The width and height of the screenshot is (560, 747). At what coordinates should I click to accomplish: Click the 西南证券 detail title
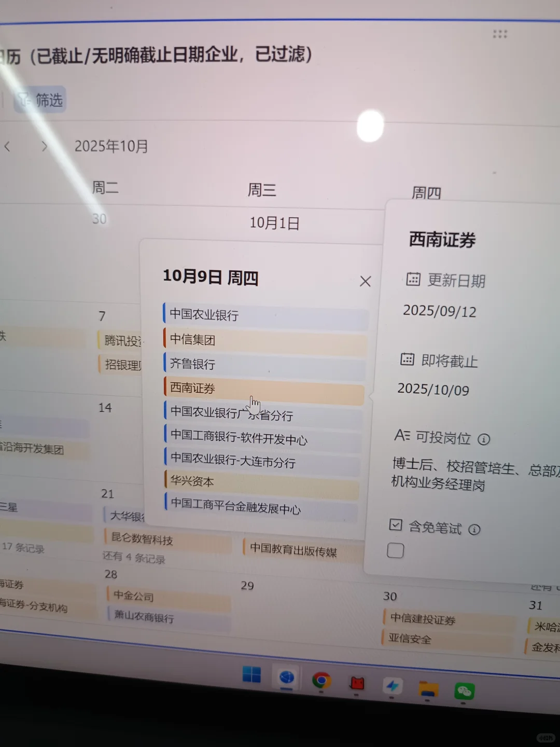(x=442, y=240)
